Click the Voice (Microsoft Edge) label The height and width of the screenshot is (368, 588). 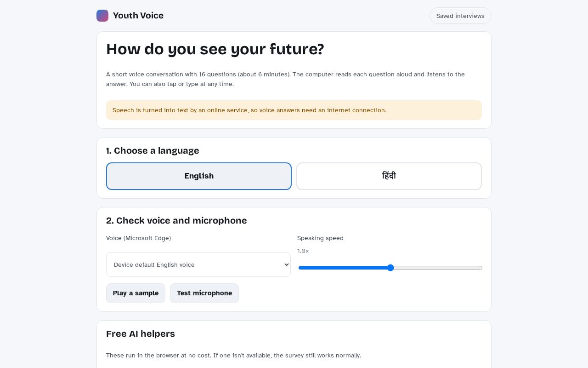(x=138, y=238)
